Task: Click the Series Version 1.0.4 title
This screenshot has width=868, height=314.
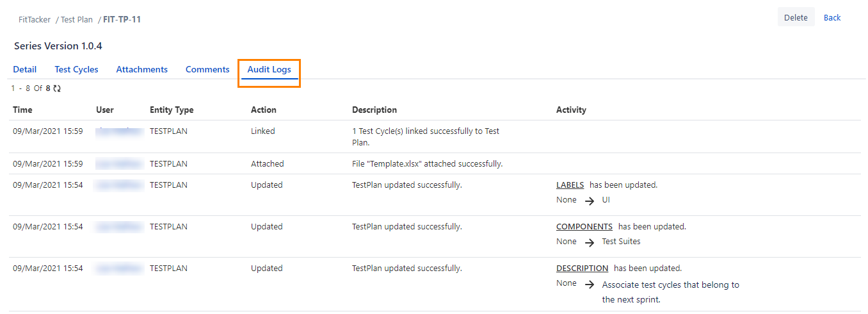Action: pos(58,46)
